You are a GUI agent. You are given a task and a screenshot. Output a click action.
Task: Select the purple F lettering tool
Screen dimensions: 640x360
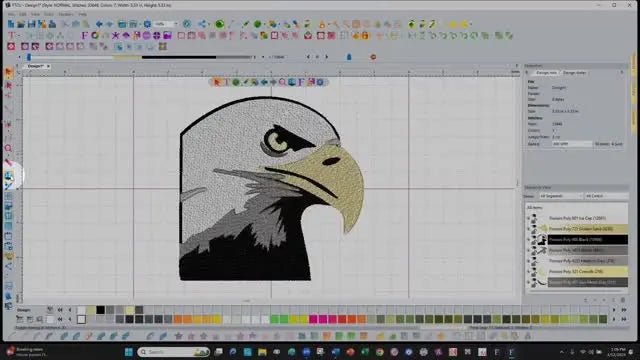pyautogui.click(x=84, y=36)
